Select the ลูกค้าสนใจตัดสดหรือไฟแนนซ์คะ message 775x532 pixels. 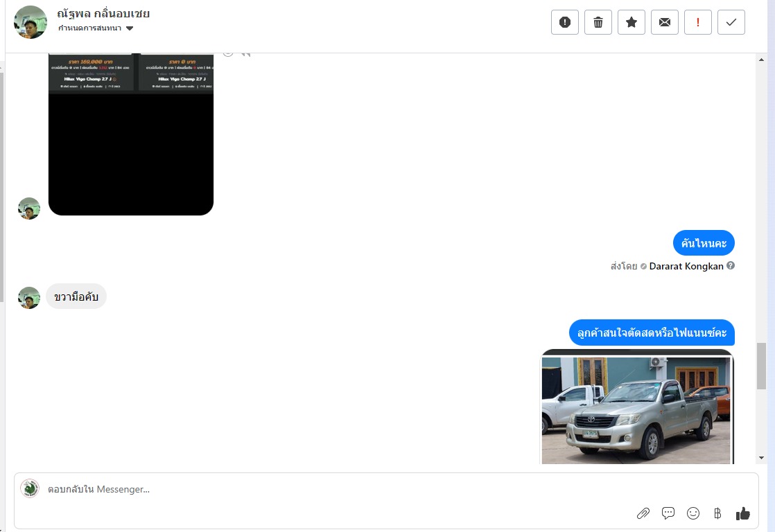coord(652,333)
